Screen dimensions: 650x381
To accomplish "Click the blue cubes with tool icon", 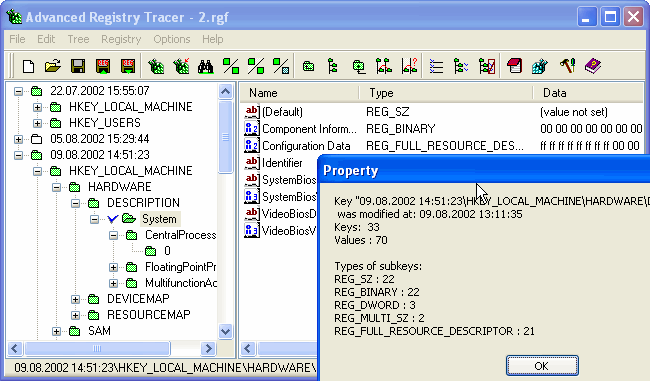I will tap(540, 66).
